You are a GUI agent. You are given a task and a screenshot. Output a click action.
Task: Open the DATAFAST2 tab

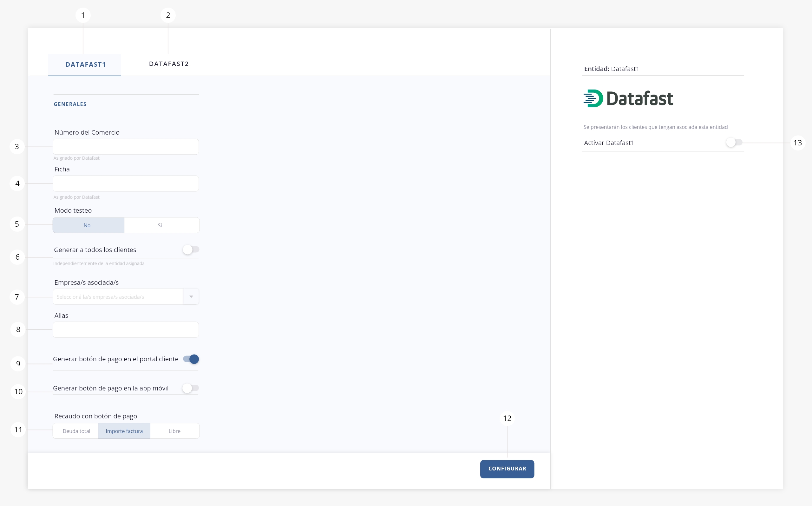(x=169, y=64)
